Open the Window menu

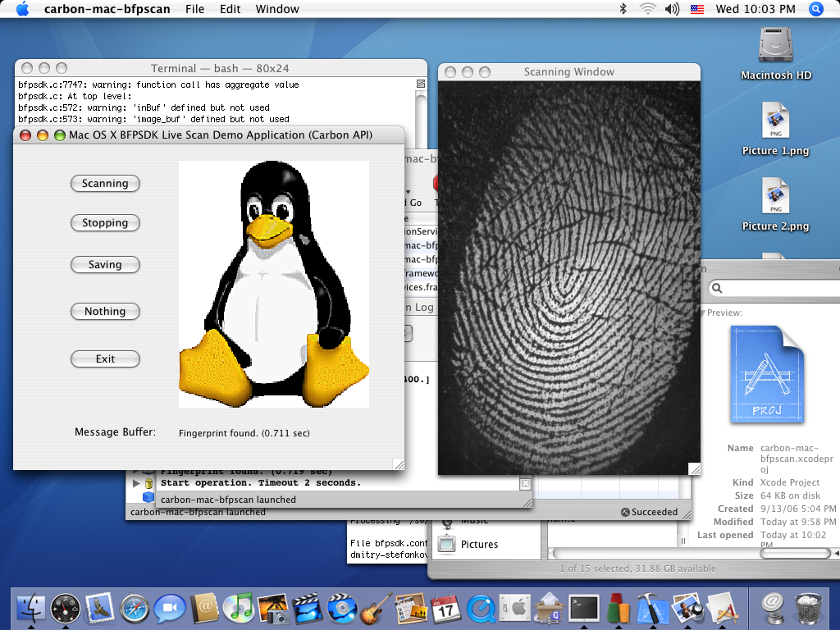tap(277, 9)
